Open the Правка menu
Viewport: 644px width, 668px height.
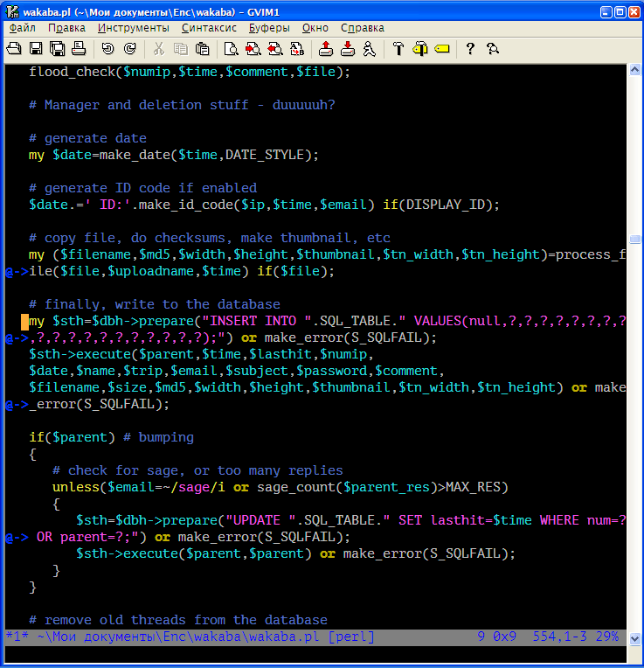coord(66,28)
